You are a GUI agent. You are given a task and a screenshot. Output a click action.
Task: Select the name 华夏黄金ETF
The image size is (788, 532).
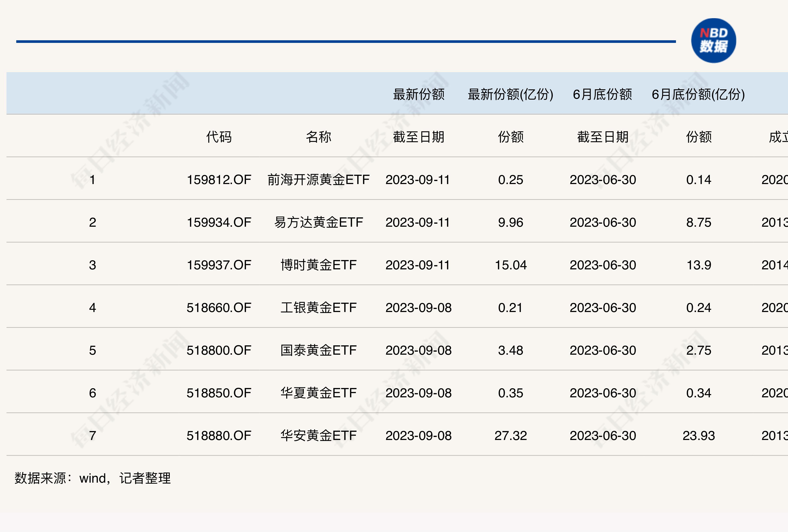(318, 393)
